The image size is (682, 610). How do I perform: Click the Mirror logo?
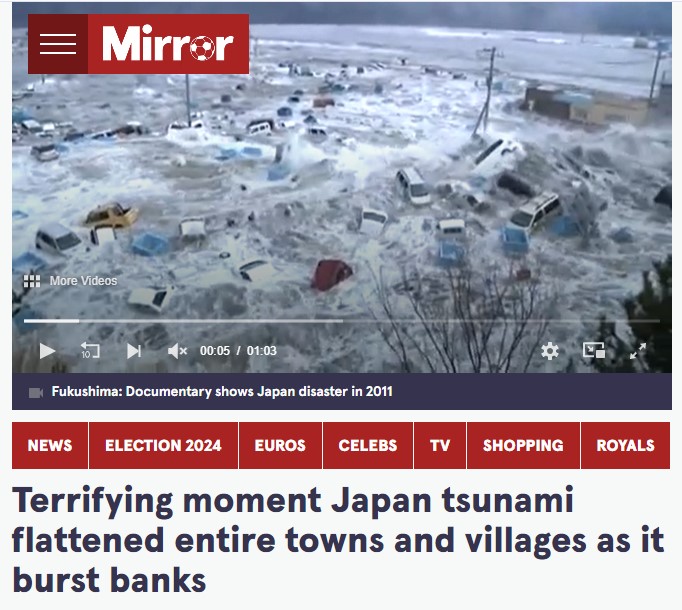[x=168, y=44]
